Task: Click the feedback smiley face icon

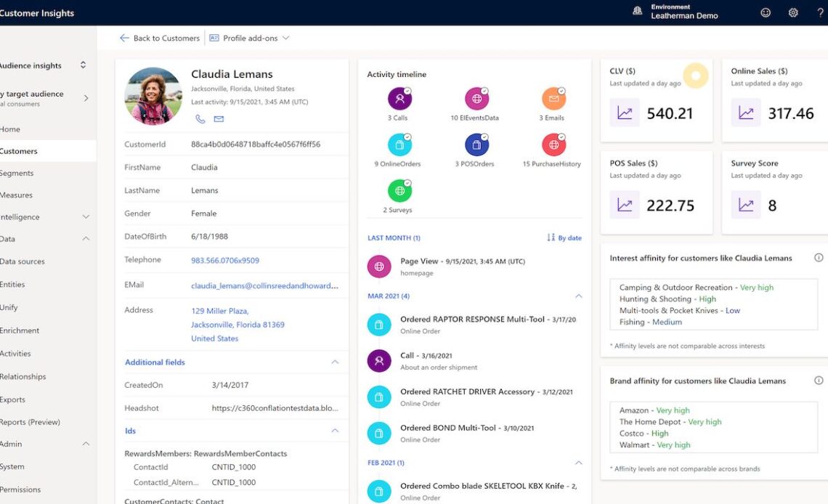Action: (766, 12)
